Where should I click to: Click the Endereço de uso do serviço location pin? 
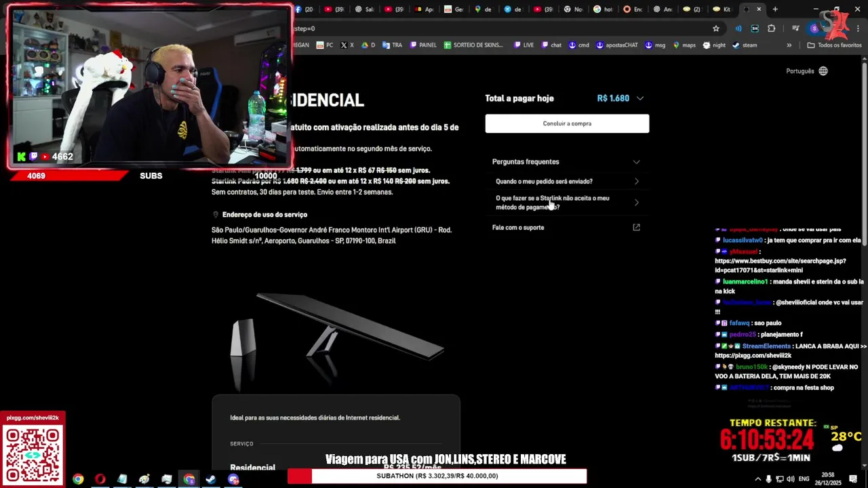tap(216, 215)
